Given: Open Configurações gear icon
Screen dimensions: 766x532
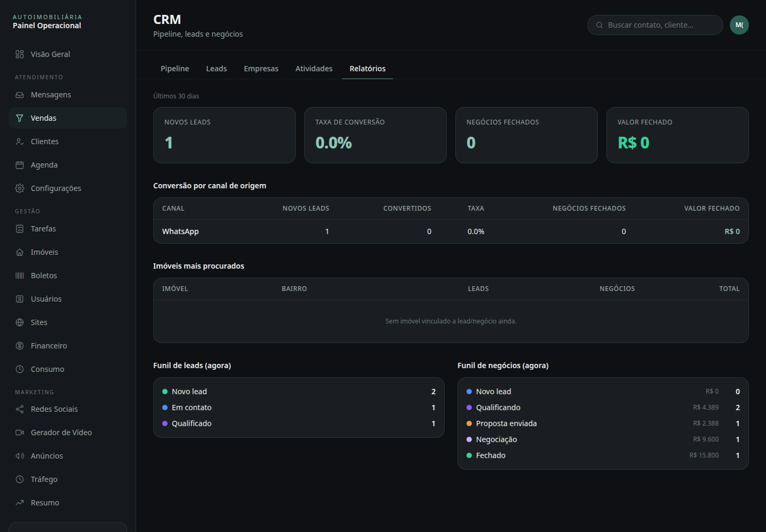Looking at the screenshot, I should tap(20, 188).
